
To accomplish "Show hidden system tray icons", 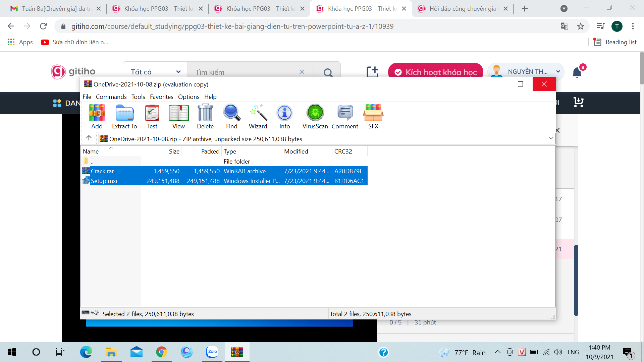I will [498, 352].
